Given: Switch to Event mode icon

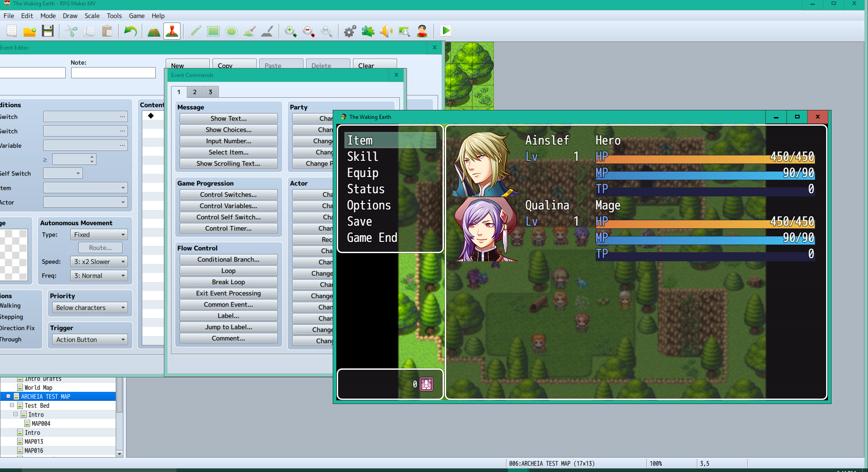Looking at the screenshot, I should 172,31.
